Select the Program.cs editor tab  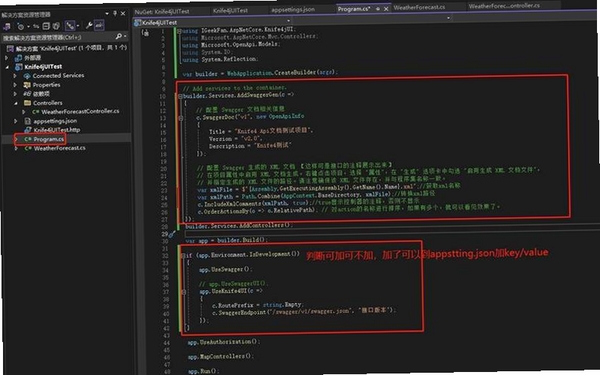354,9
